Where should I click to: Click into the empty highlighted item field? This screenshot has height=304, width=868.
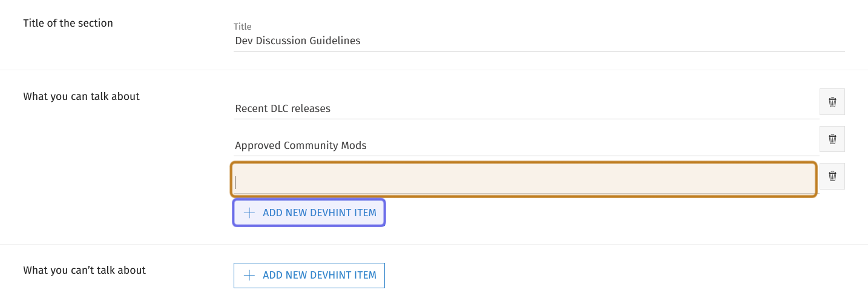point(524,180)
